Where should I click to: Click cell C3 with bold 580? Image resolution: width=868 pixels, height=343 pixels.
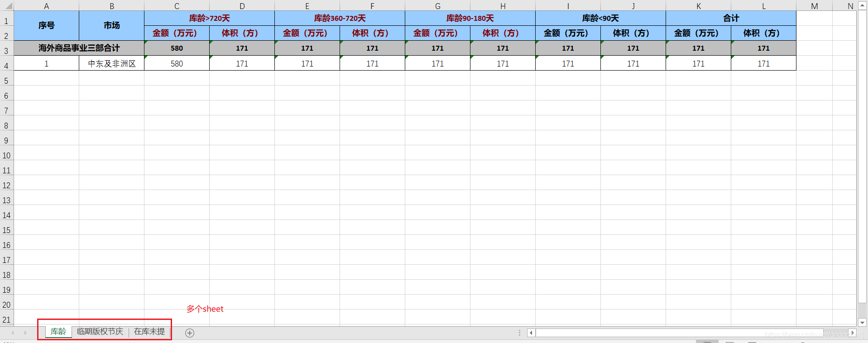177,48
